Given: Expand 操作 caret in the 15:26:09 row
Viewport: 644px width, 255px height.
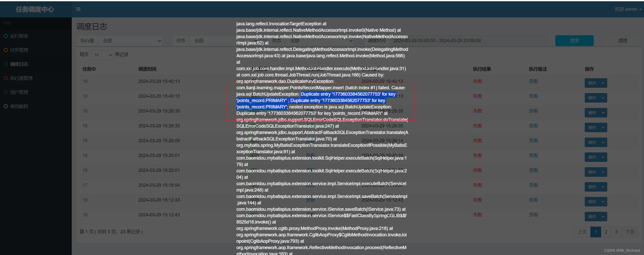Looking at the screenshot, I should click(x=603, y=142).
